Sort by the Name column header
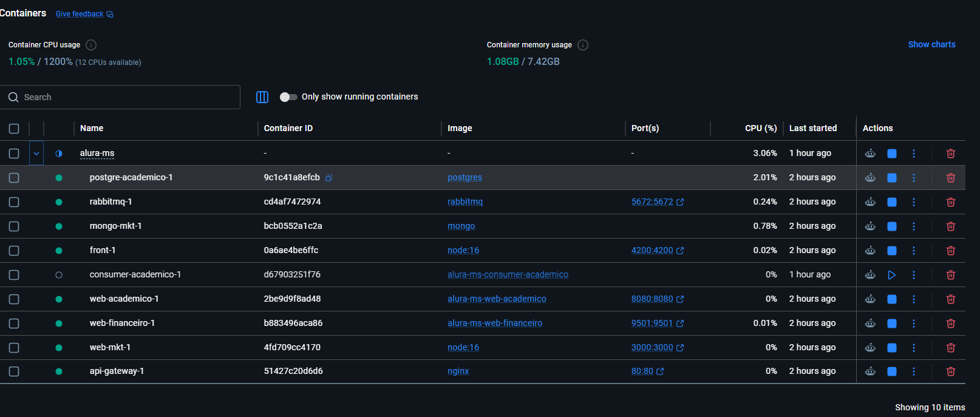Viewport: 980px width, 417px height. [x=92, y=129]
